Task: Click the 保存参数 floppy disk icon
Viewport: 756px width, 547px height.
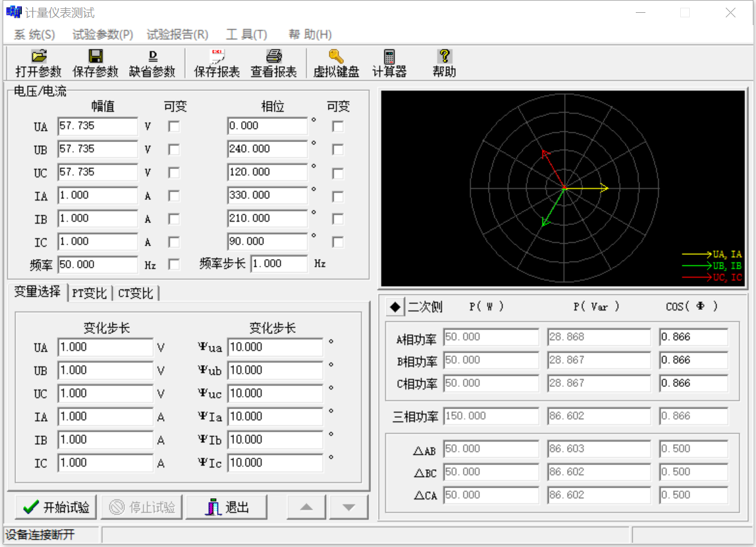Action: pyautogui.click(x=96, y=57)
